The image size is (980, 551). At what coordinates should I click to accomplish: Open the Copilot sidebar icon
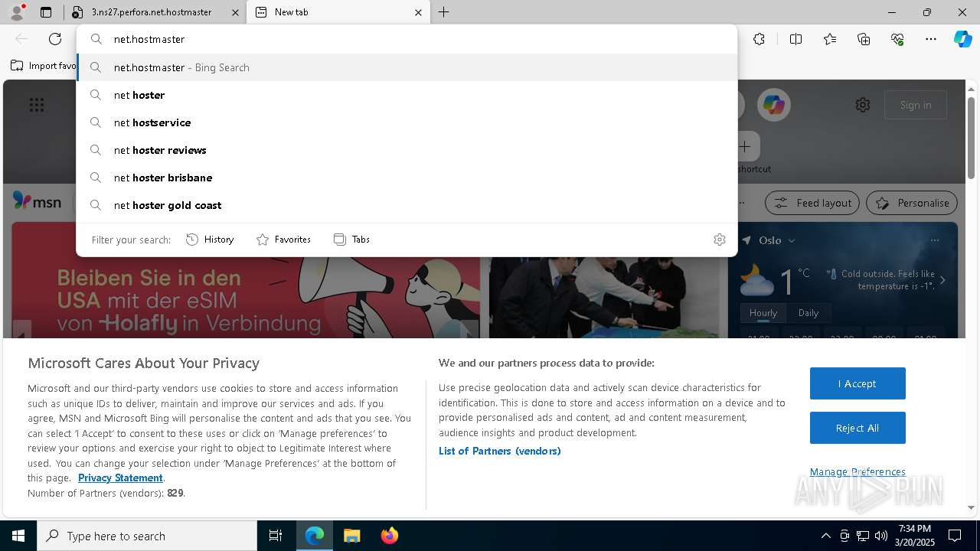pyautogui.click(x=963, y=39)
